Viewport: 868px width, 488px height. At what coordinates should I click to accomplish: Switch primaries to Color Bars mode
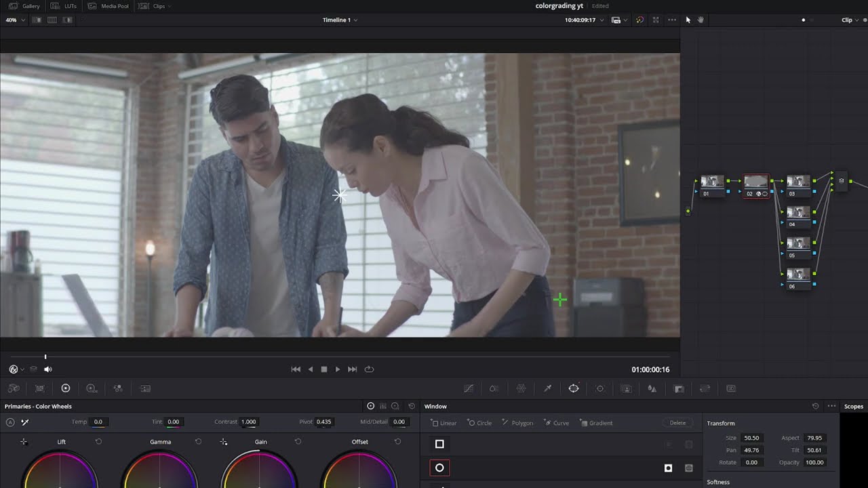pyautogui.click(x=383, y=406)
